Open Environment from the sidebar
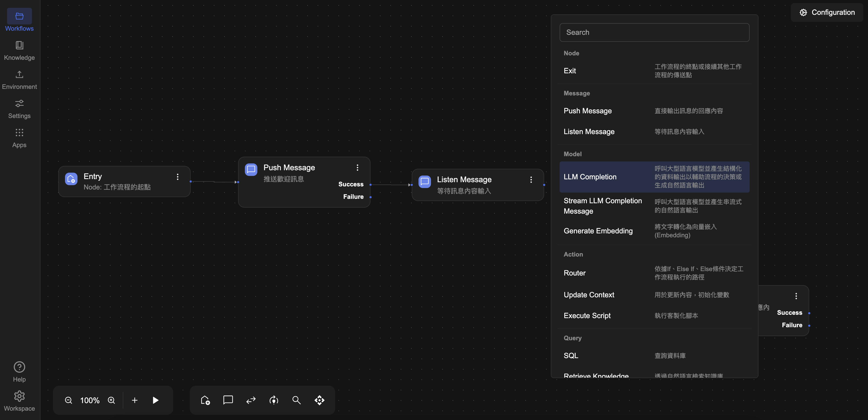This screenshot has height=420, width=868. pos(19,80)
